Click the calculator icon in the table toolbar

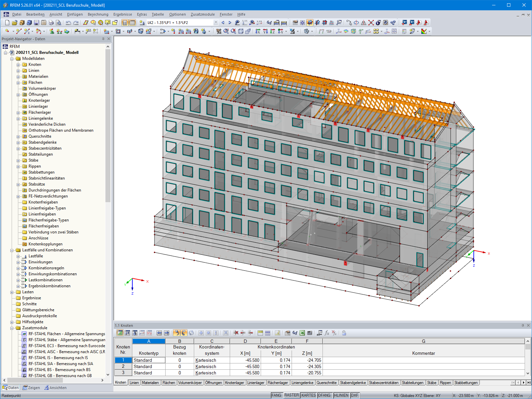[310, 332]
